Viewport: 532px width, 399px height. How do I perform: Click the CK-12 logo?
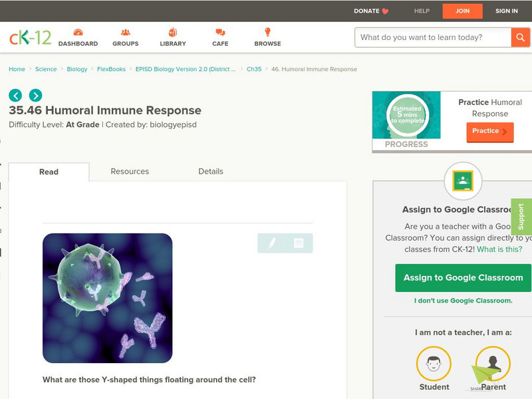tap(30, 37)
